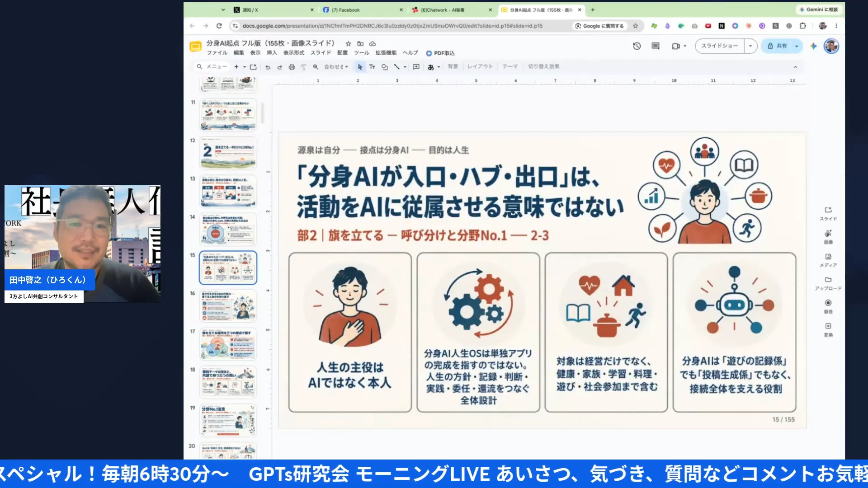This screenshot has width=868, height=488.
Task: Open the new slide layout dropdown arrow
Action: (245, 67)
